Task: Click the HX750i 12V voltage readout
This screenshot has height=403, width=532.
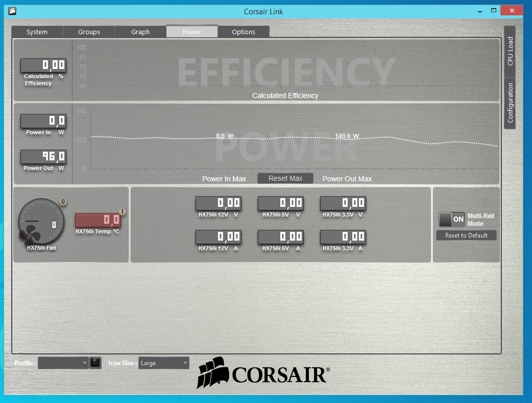Action: pos(219,203)
